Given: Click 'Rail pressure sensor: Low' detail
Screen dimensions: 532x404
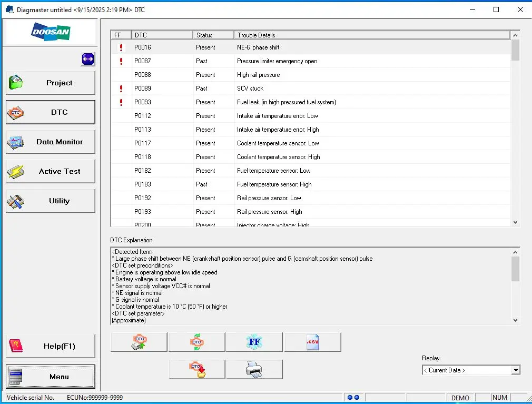Looking at the screenshot, I should [269, 198].
